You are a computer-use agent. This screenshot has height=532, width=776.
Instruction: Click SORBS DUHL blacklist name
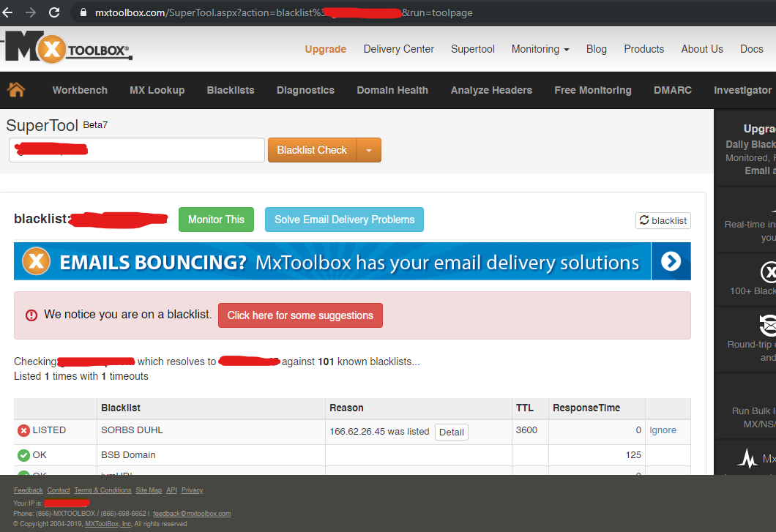click(132, 430)
